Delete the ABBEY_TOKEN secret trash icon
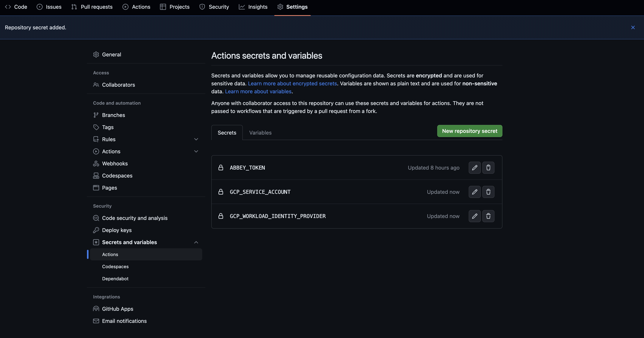This screenshot has height=338, width=644. [488, 167]
